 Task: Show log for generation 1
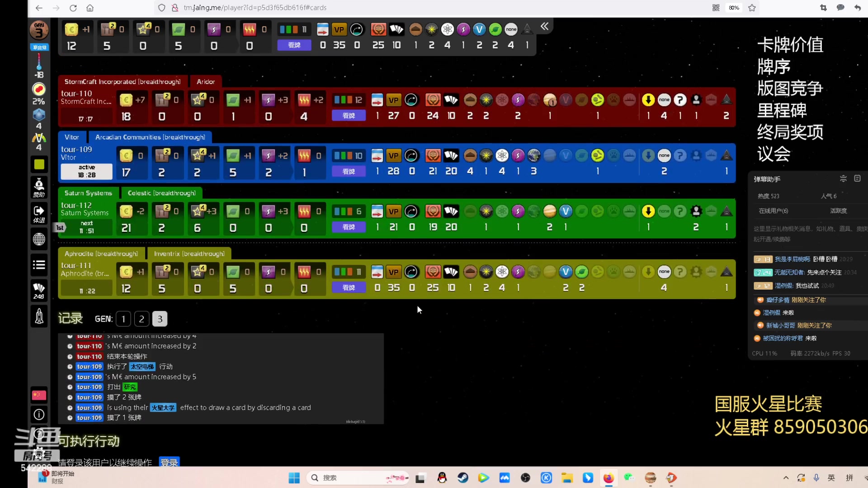coord(123,319)
